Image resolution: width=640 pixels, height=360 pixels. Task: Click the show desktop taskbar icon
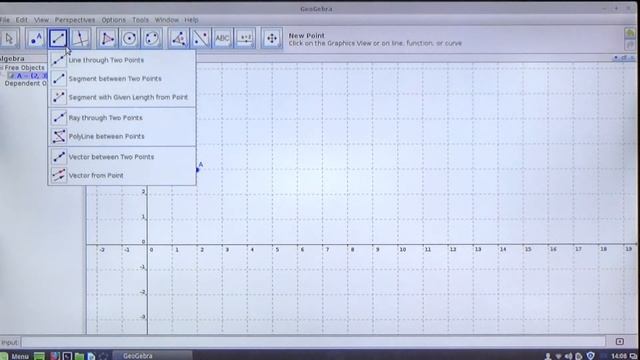point(39,356)
